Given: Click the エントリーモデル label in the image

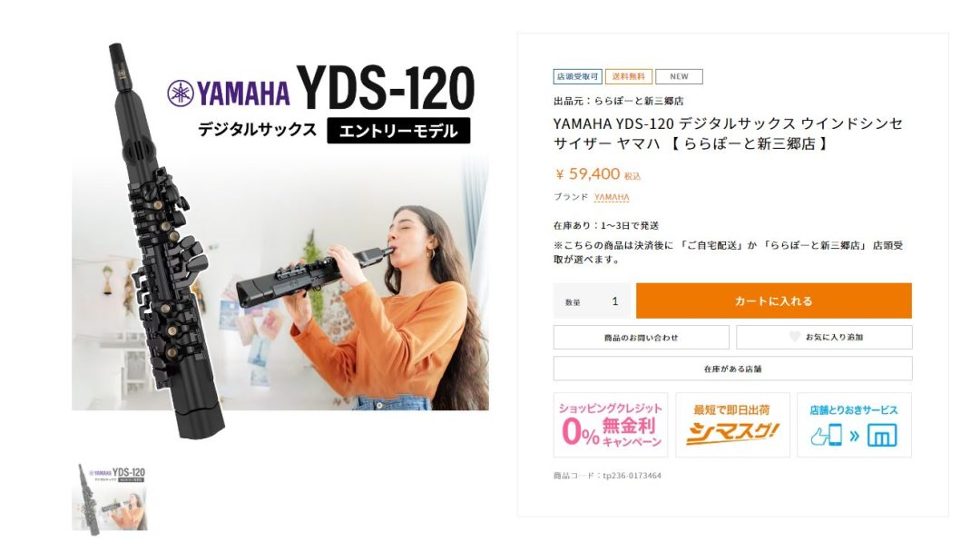Looking at the screenshot, I should pos(398,131).
